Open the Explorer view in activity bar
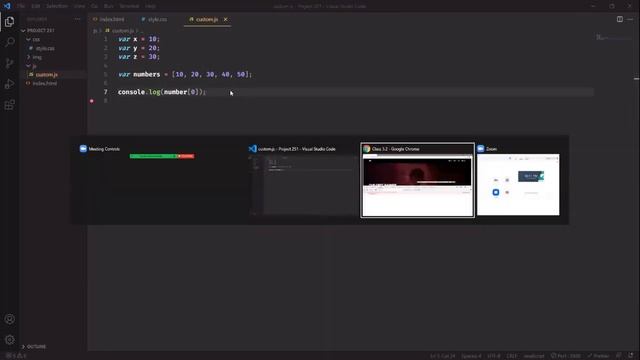Image resolution: width=640 pixels, height=360 pixels. pos(9,22)
